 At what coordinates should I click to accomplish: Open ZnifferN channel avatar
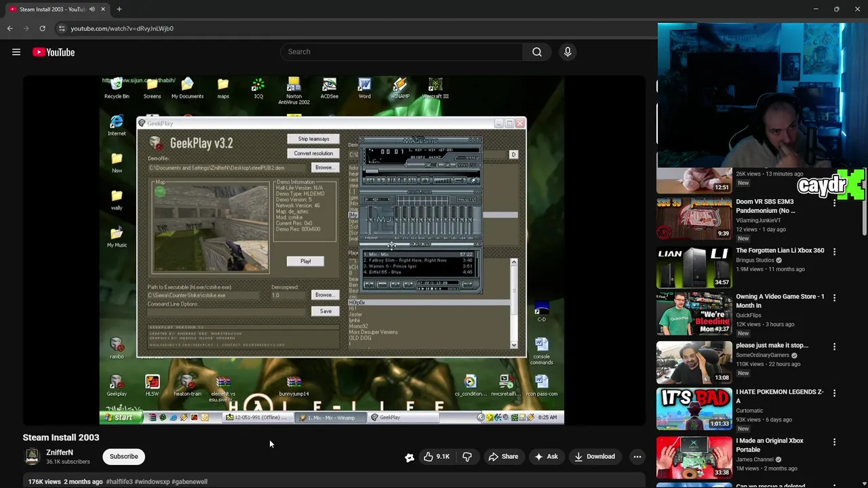click(32, 457)
